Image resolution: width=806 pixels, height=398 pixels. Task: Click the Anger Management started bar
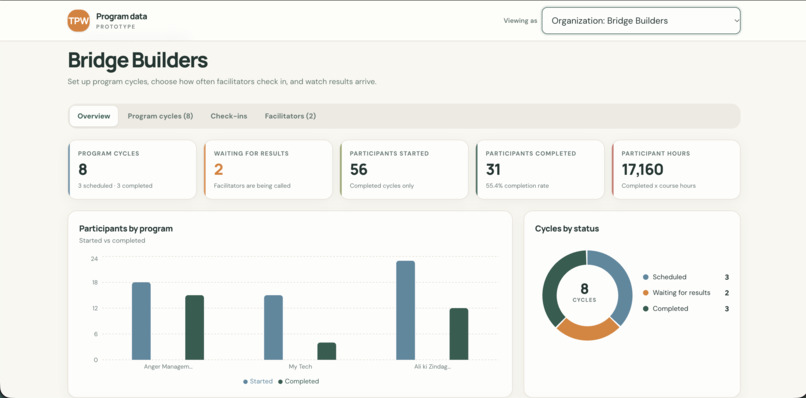[x=141, y=321]
